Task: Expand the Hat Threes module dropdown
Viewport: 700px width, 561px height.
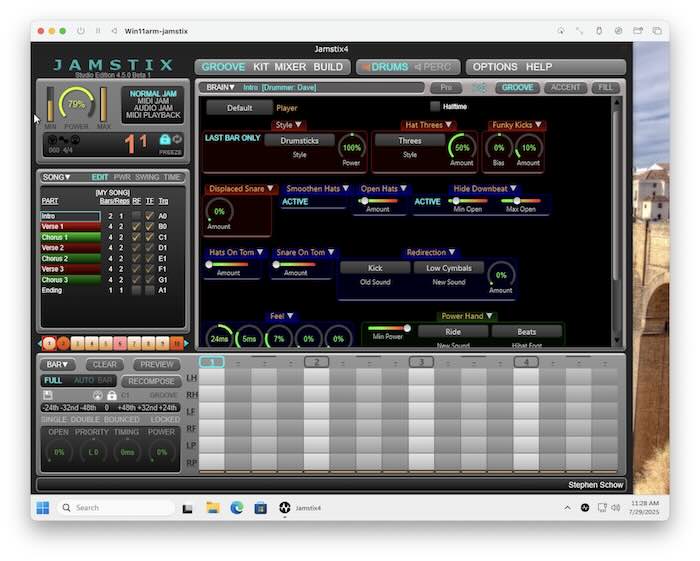Action: tap(428, 125)
